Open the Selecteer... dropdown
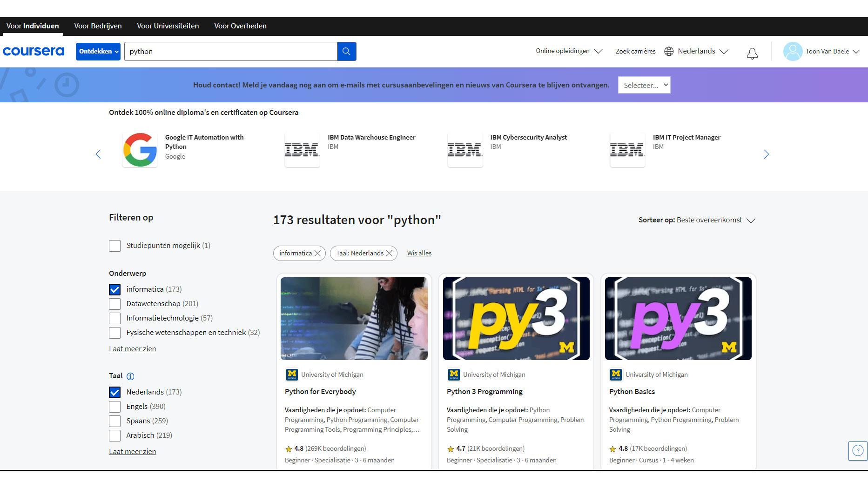868x488 pixels. [644, 85]
